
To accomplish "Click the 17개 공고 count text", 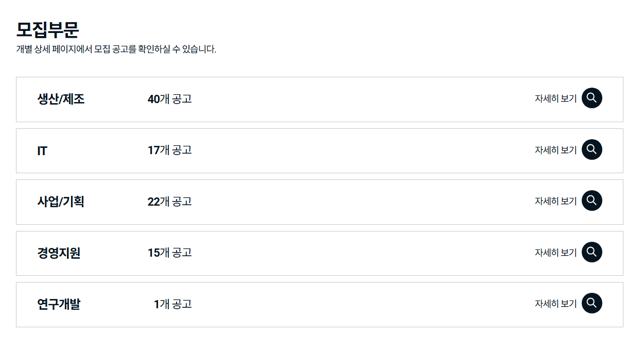I will [170, 151].
